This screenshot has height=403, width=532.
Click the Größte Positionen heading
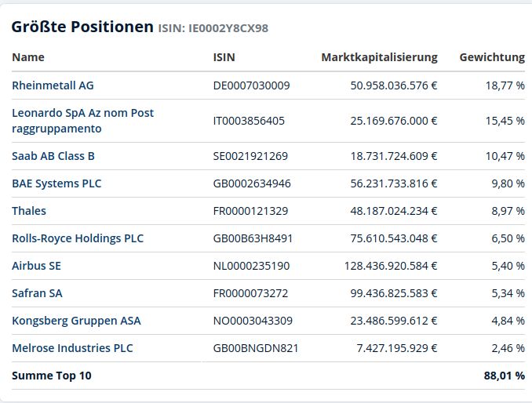[x=82, y=27]
